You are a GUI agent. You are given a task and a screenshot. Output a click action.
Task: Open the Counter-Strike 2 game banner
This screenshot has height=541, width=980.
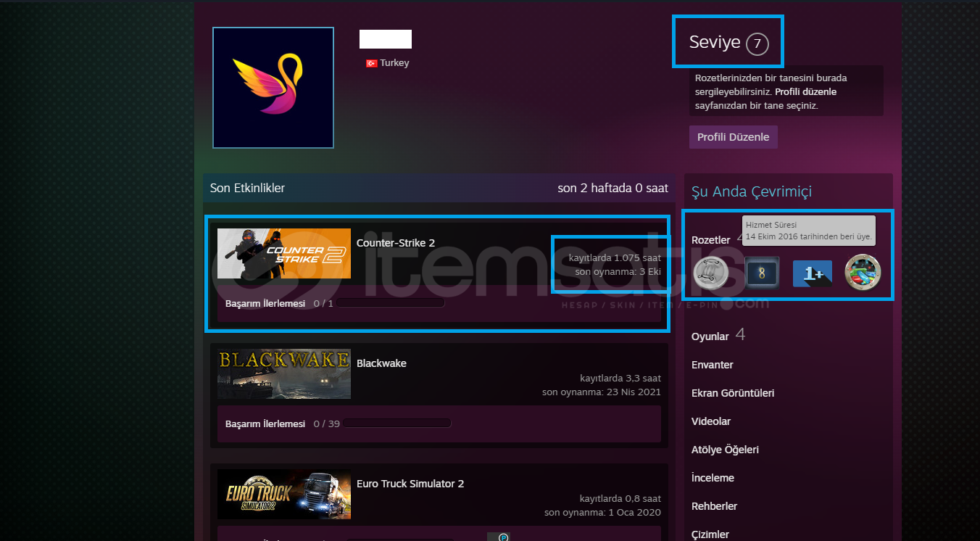(x=284, y=254)
